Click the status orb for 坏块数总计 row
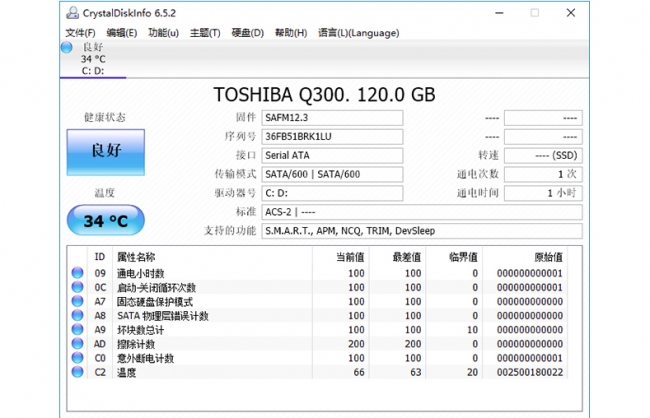The image size is (650, 418). (x=77, y=329)
